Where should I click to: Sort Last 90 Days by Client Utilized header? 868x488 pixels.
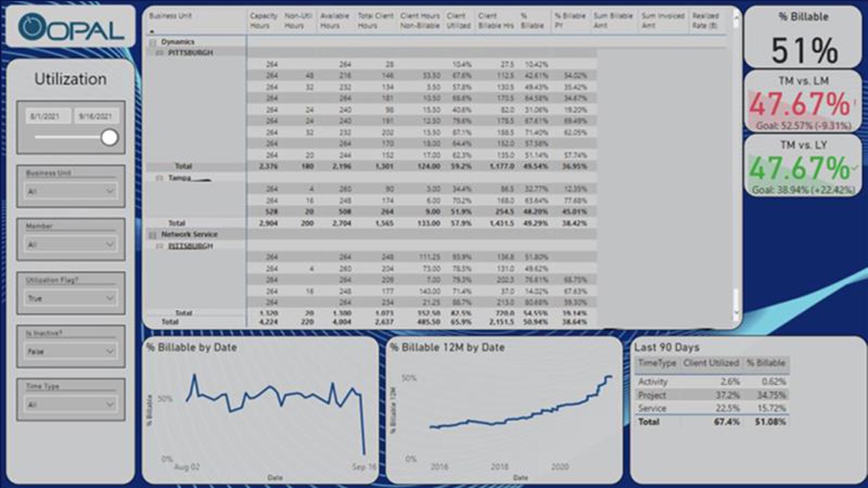pyautogui.click(x=711, y=363)
